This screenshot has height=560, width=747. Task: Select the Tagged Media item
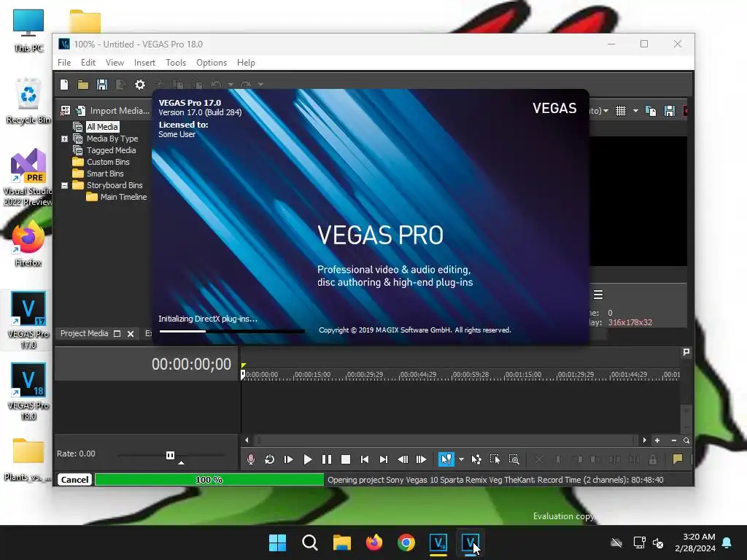(x=111, y=150)
